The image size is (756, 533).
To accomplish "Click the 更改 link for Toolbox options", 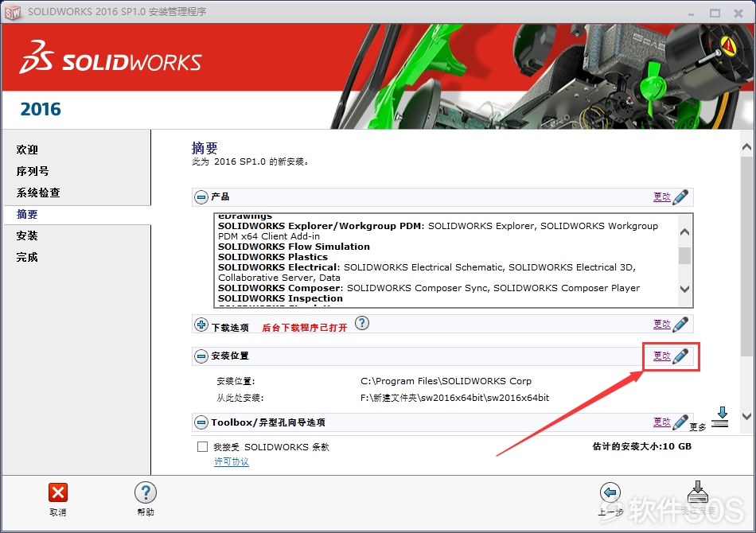I will click(x=662, y=422).
